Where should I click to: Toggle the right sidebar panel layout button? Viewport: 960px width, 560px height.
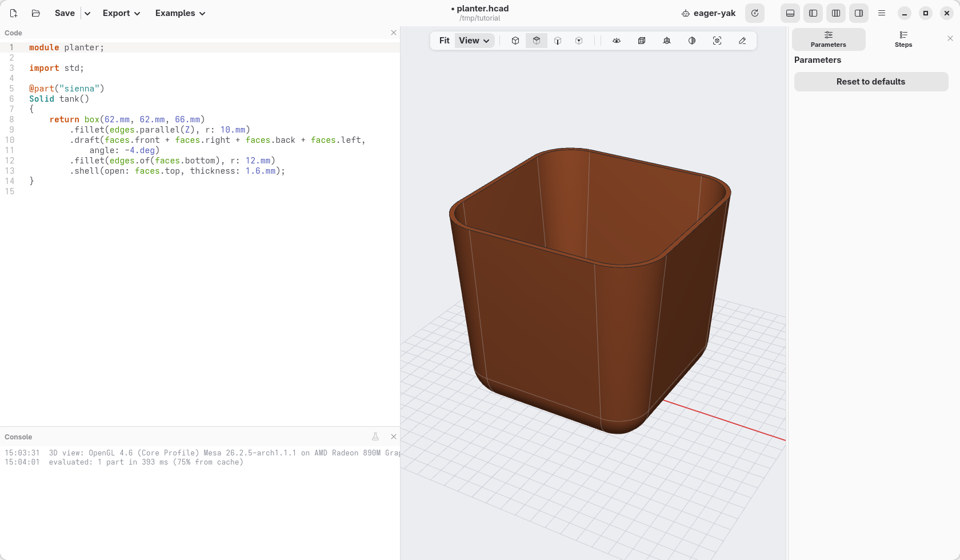click(x=859, y=13)
